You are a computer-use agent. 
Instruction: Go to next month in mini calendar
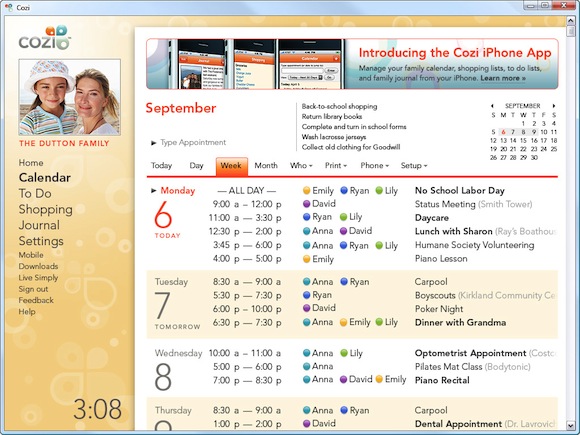coord(554,106)
